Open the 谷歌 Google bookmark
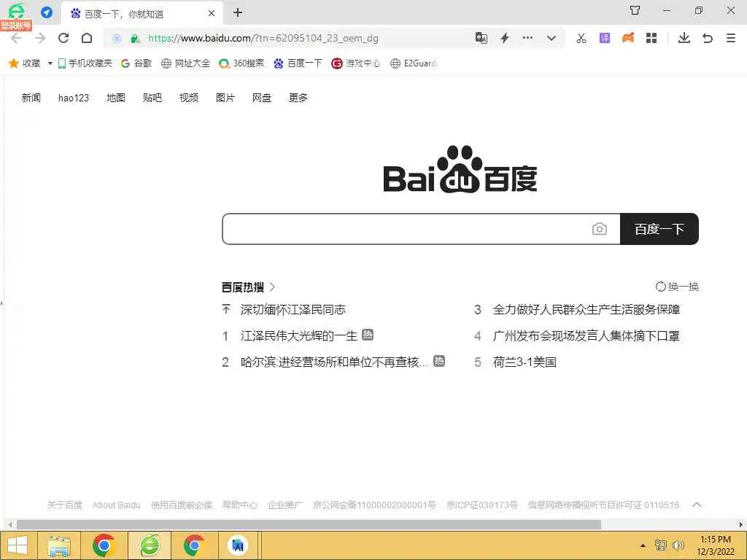 point(136,63)
